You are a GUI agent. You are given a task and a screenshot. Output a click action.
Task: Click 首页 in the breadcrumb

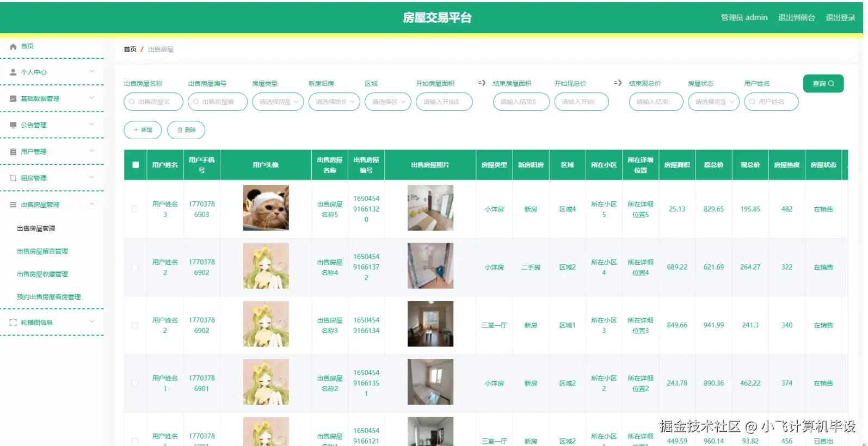click(x=130, y=49)
